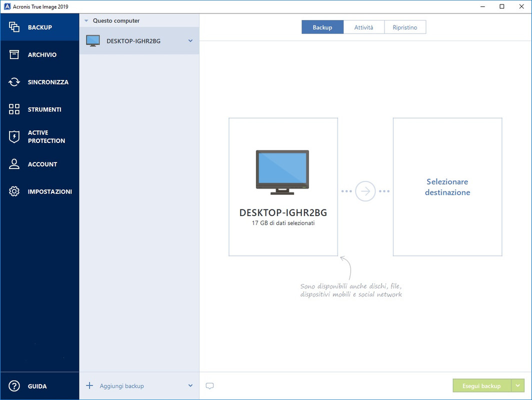
Task: Click the BACKUP sidebar label
Action: (40, 27)
